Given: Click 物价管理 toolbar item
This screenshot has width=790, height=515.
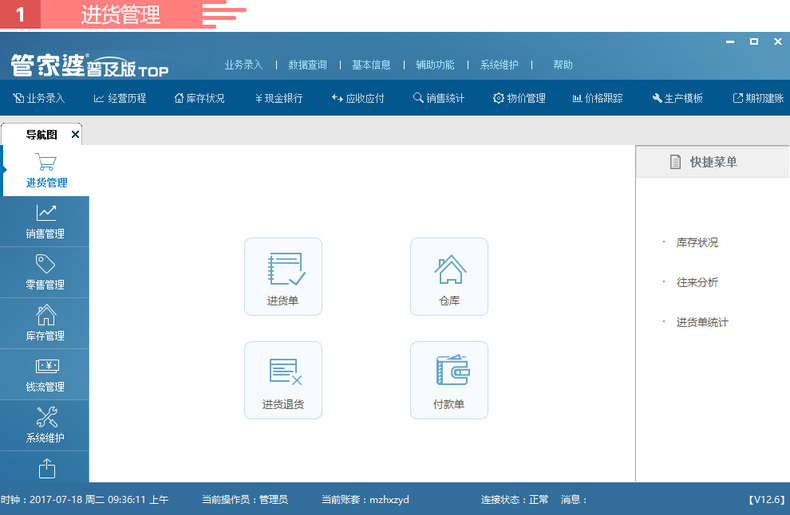Looking at the screenshot, I should point(519,98).
